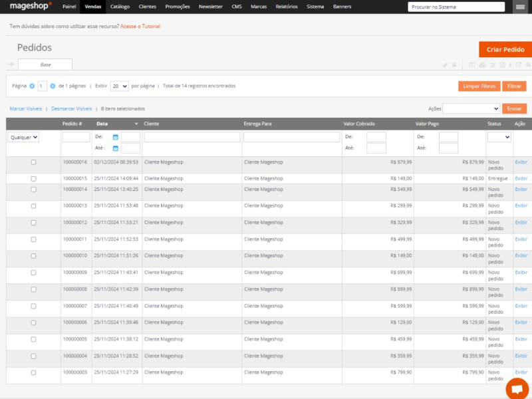The image size is (532, 399).
Task: Click the open external link icon
Action: coord(519,65)
